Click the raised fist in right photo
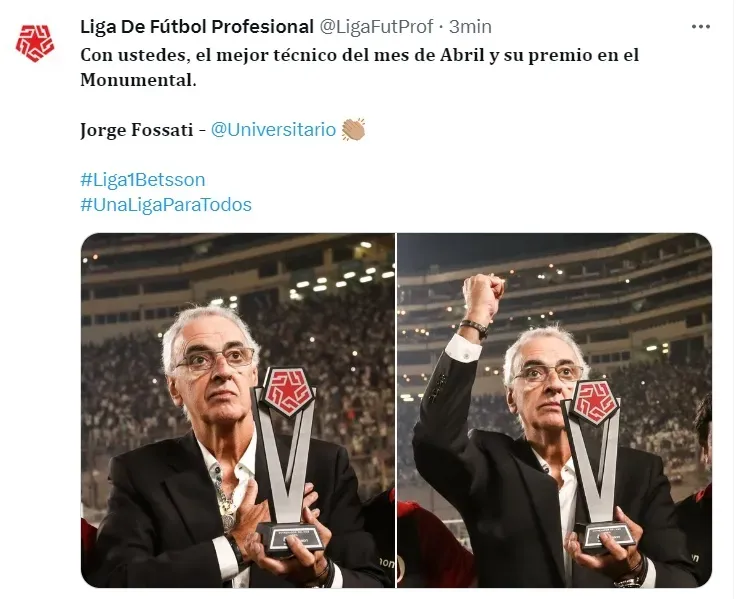This screenshot has width=751, height=599. (x=483, y=293)
